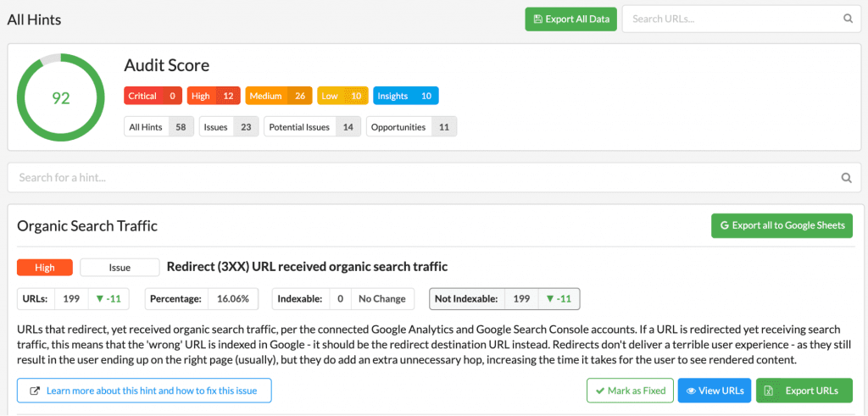Toggle the Medium severity filter
Viewport: 868px width, 416px height.
click(x=278, y=96)
